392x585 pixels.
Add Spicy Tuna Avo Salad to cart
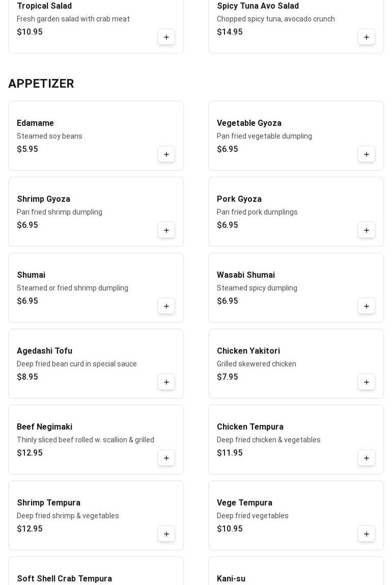[x=367, y=37]
